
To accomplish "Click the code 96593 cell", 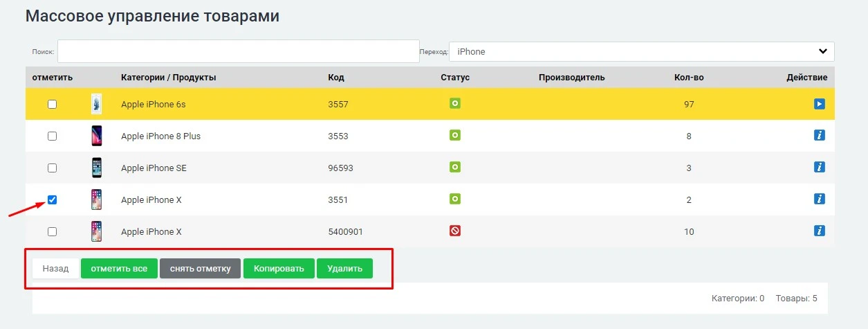I will [x=340, y=168].
